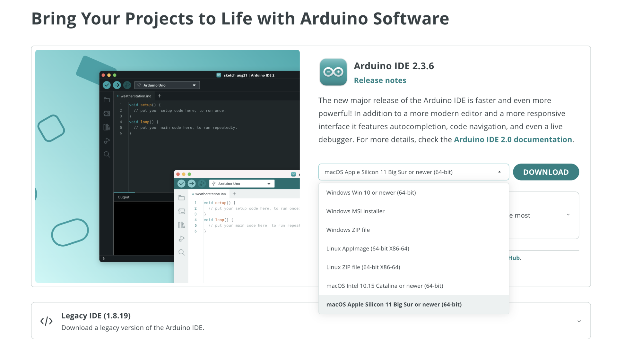The image size is (642, 364).
Task: Select macOS Intel 10.15 Catalina option
Action: [414, 286]
